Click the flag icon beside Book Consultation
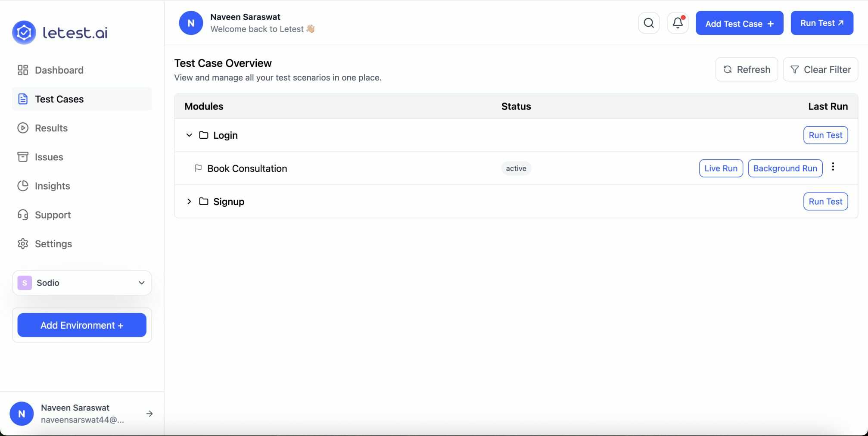Viewport: 868px width, 436px height. pos(198,168)
